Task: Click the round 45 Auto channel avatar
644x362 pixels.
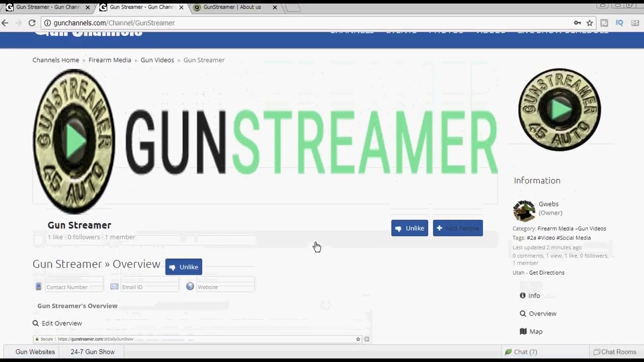Action: click(559, 110)
